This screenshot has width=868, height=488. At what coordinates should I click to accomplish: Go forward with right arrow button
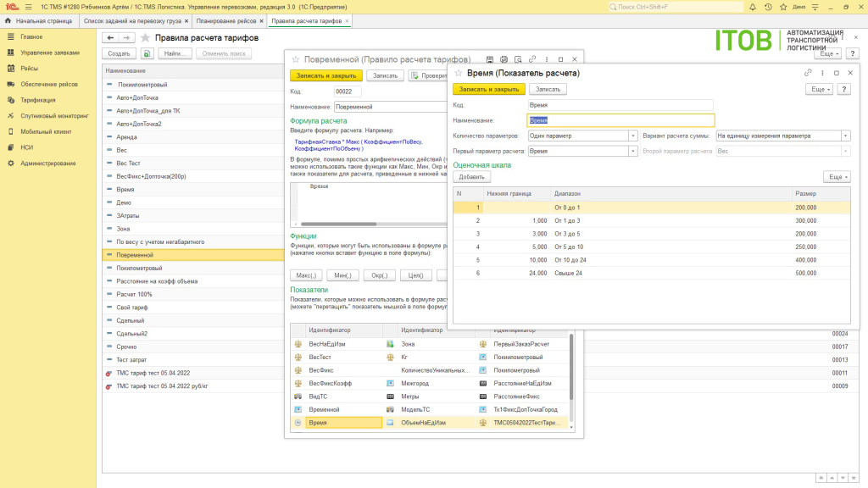tap(126, 37)
